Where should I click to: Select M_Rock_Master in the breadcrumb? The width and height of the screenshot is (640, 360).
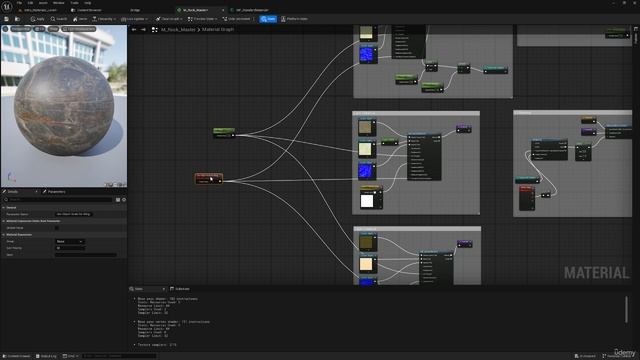coord(178,29)
